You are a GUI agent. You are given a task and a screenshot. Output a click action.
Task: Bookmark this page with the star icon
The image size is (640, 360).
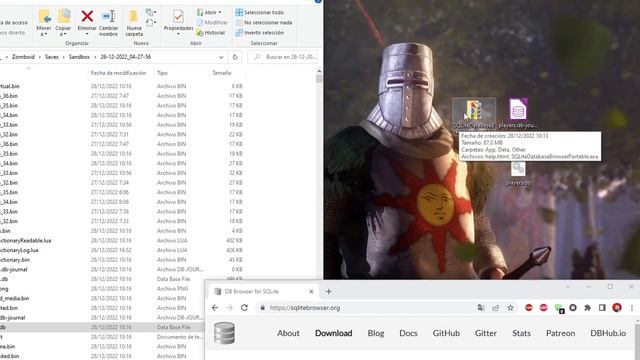tap(510, 308)
